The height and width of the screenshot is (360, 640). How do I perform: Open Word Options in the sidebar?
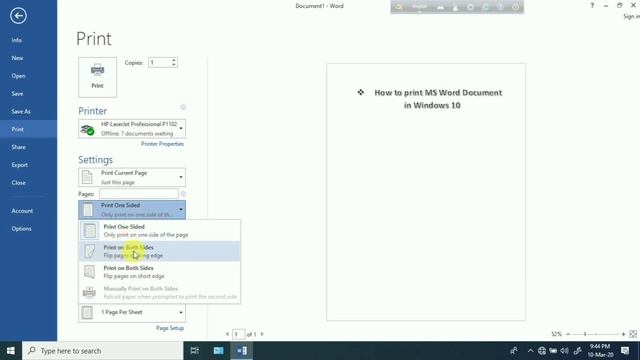pos(29,229)
